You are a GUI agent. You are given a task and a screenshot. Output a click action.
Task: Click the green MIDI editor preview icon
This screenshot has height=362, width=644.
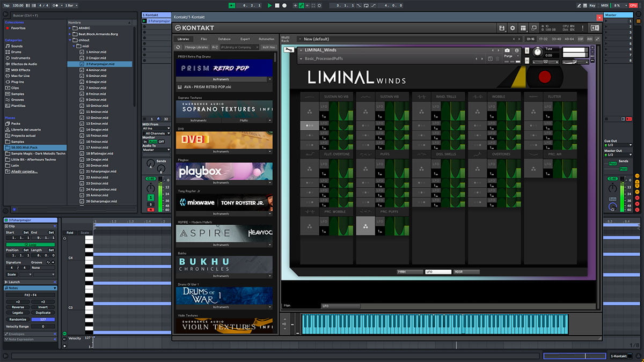click(x=65, y=334)
